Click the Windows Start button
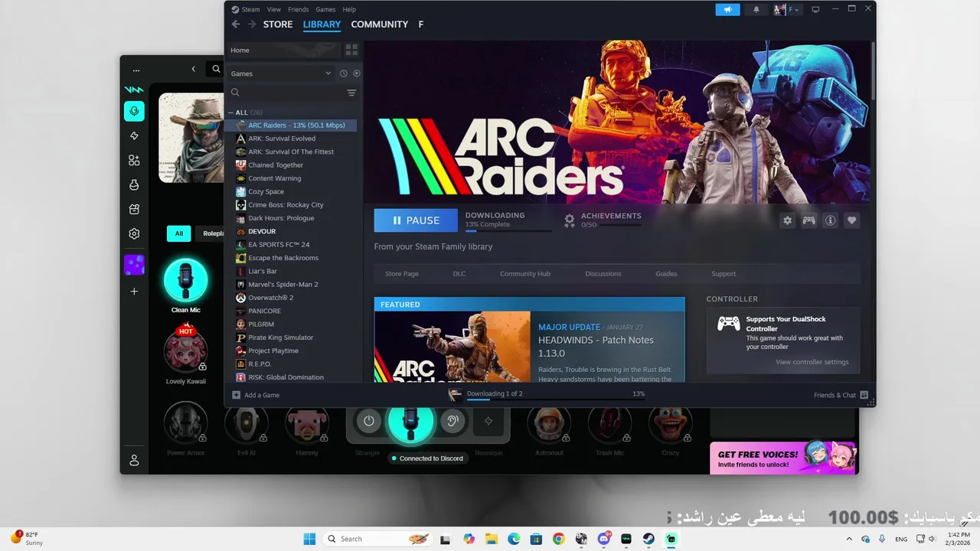980x551 pixels. 309,539
